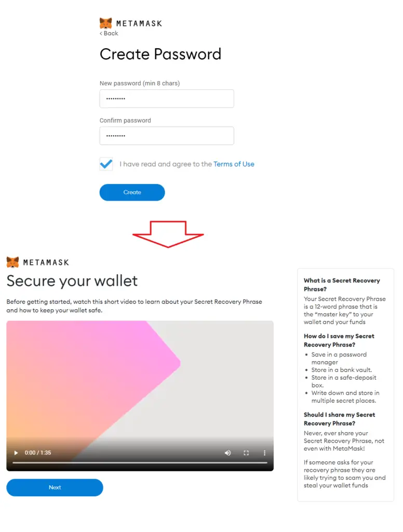This screenshot has height=532, width=403.
Task: Click the blue Next button
Action: (55, 487)
